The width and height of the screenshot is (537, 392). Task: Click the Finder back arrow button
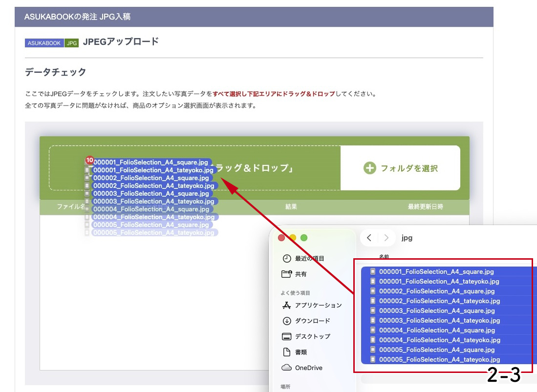click(369, 238)
